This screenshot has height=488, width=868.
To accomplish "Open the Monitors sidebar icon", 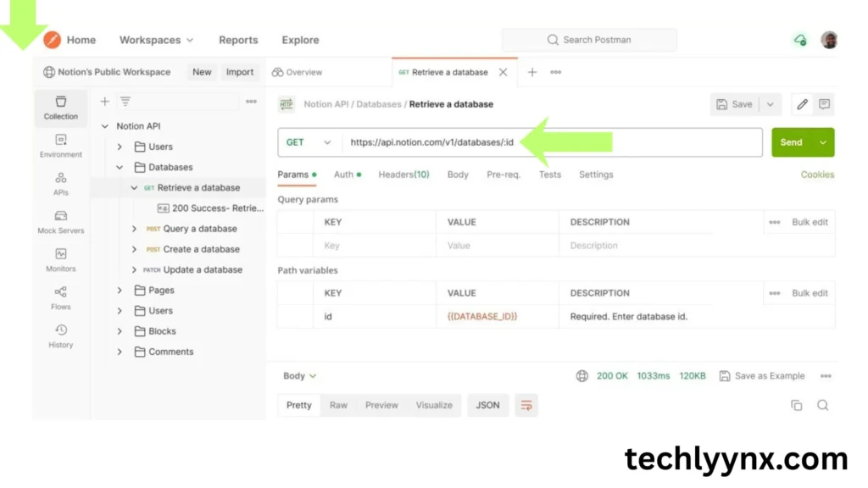I will tap(60, 260).
